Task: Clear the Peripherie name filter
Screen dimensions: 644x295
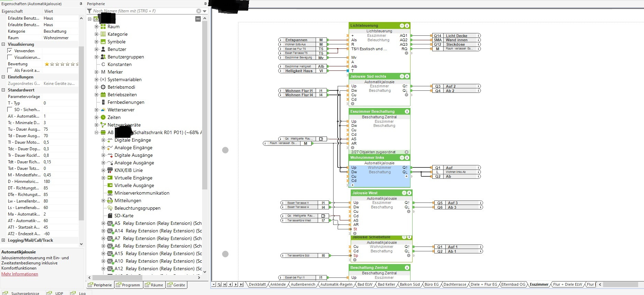Action: (199, 11)
